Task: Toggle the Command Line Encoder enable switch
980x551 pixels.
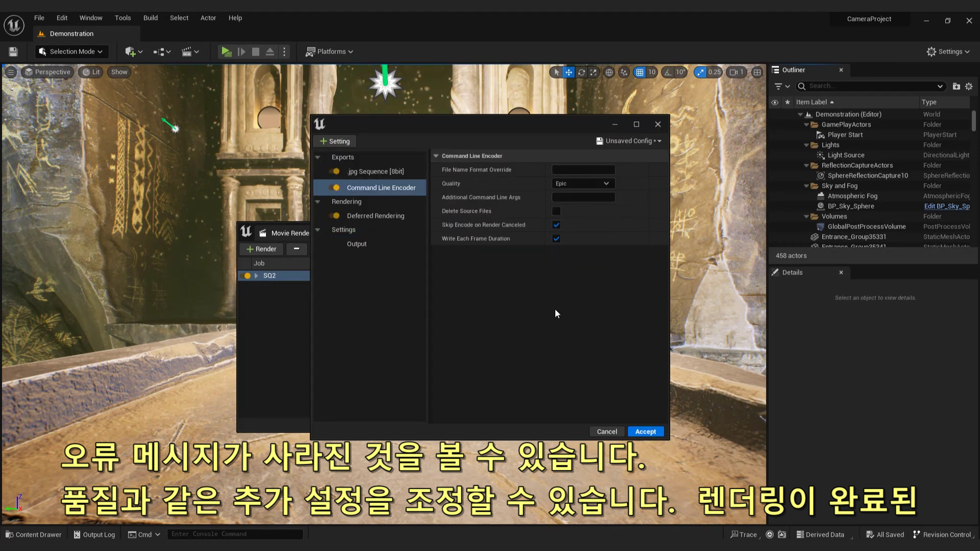Action: [x=335, y=188]
